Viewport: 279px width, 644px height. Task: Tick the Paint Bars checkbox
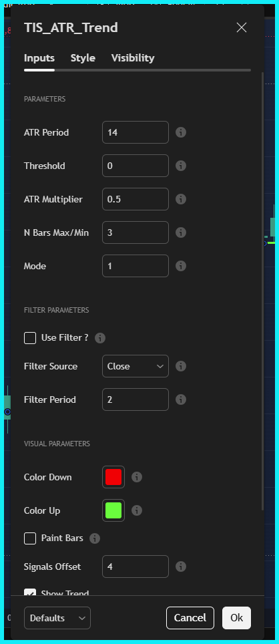pyautogui.click(x=30, y=538)
